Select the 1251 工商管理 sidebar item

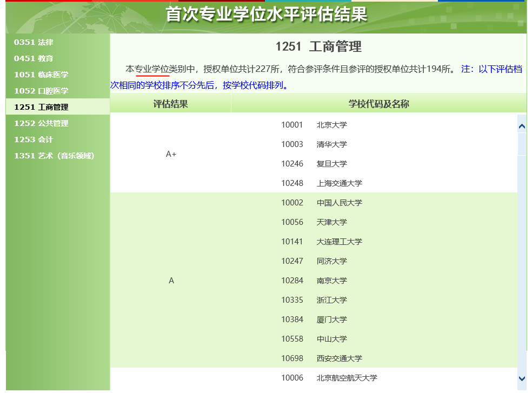pyautogui.click(x=58, y=107)
